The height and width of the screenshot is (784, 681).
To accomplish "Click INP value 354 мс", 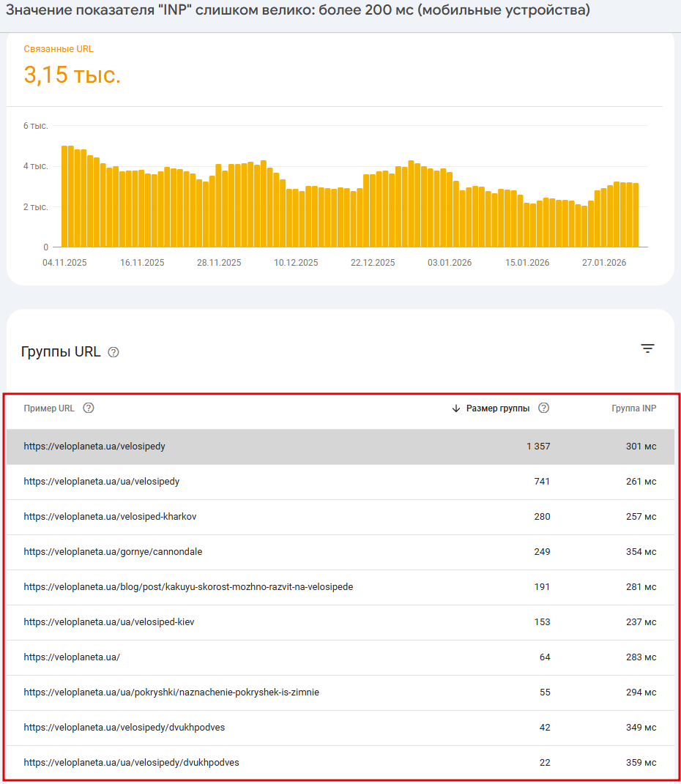I will pos(641,552).
